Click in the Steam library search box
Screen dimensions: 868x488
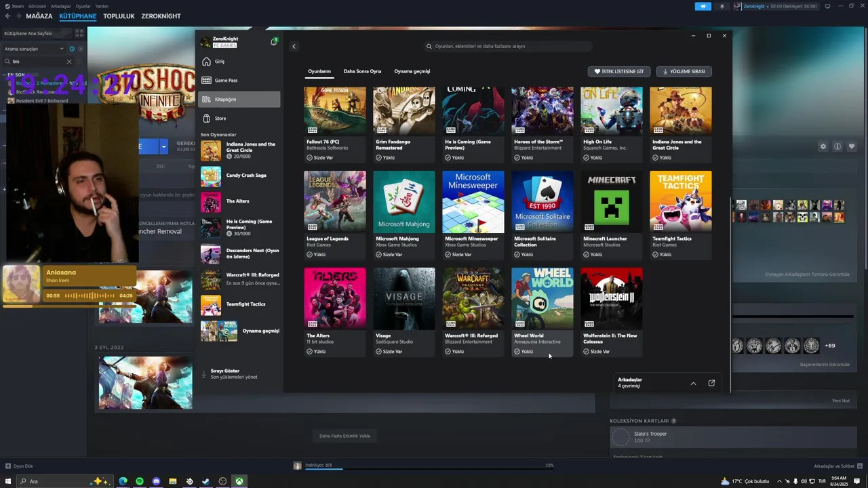tap(37, 61)
